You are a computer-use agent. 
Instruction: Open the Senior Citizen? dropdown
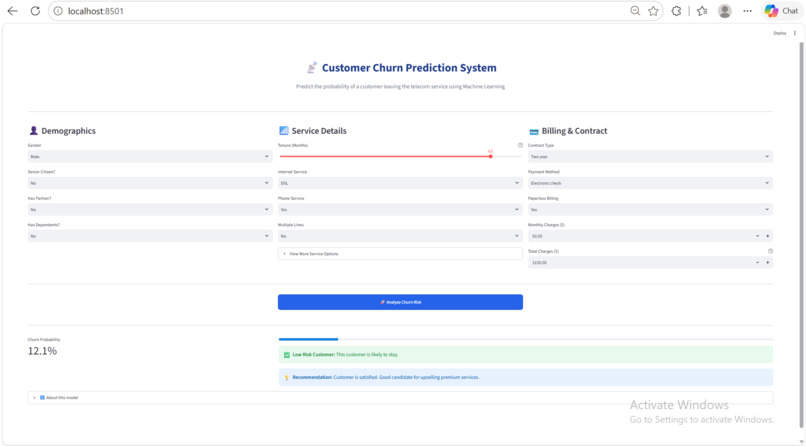150,183
